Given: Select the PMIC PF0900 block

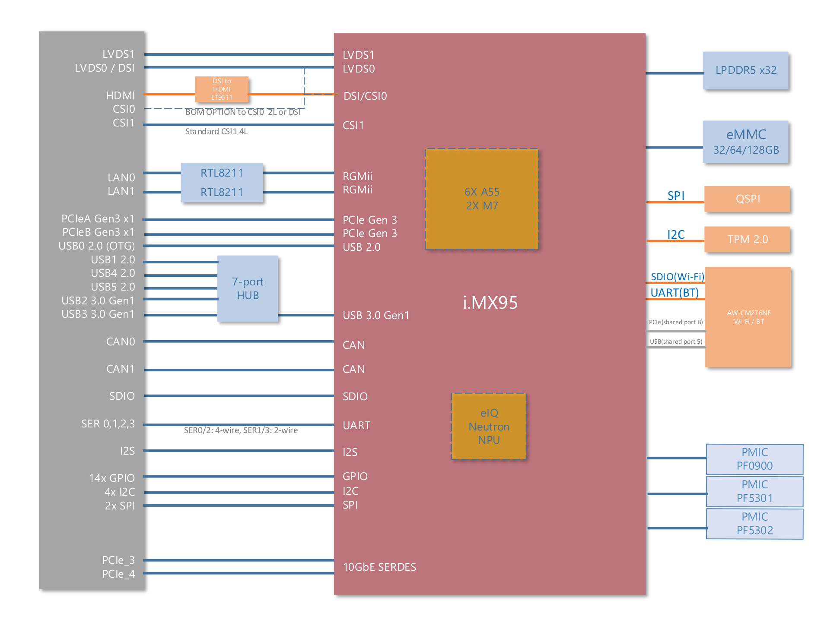Looking at the screenshot, I should click(754, 459).
